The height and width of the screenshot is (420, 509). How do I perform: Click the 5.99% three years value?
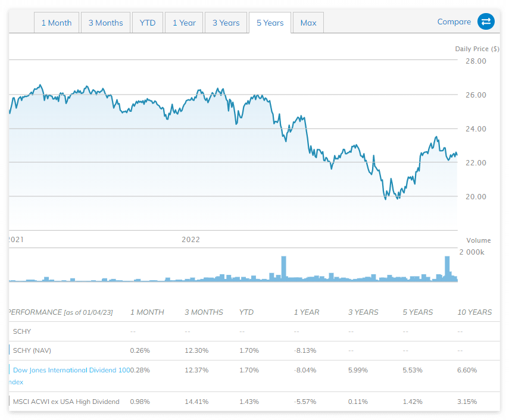point(358,370)
